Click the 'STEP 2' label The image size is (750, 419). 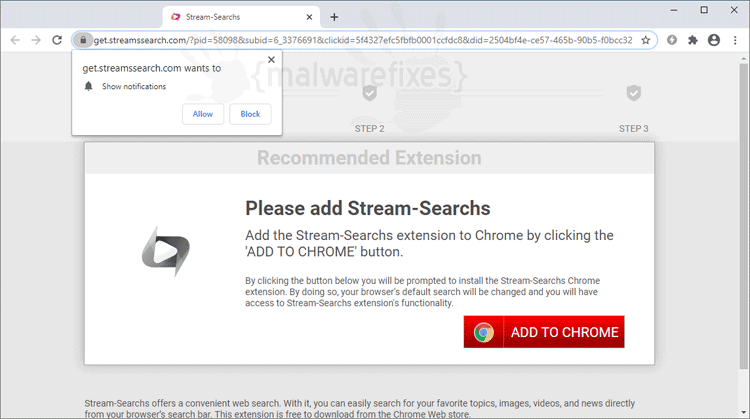click(x=369, y=129)
